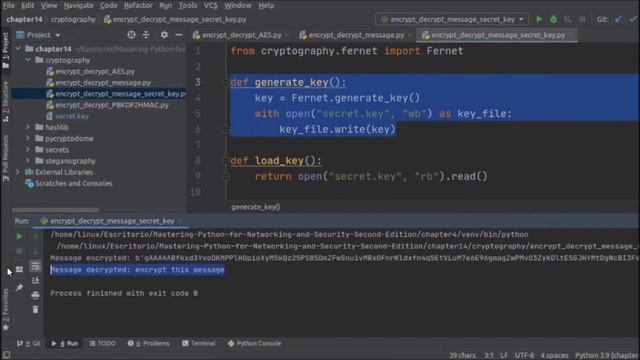Close the encrypt_decrypt_message_secret_key.py editor tab
The height and width of the screenshot is (360, 640).
(571, 35)
